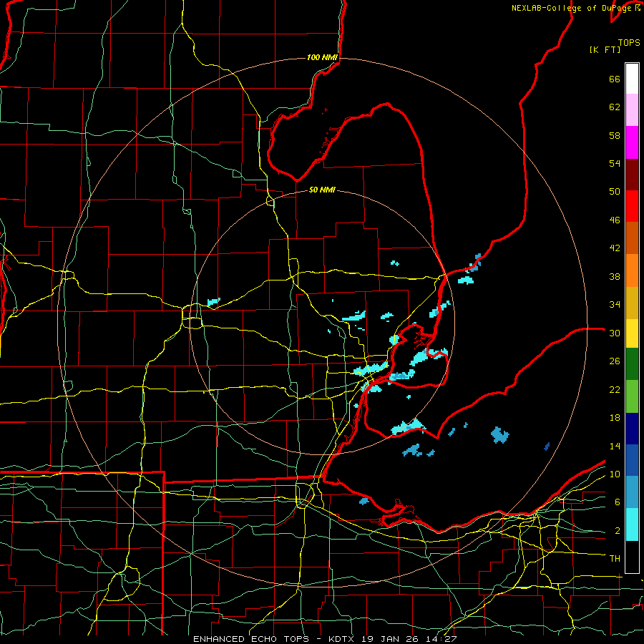Select the dark green legend swatch

pyautogui.click(x=632, y=364)
